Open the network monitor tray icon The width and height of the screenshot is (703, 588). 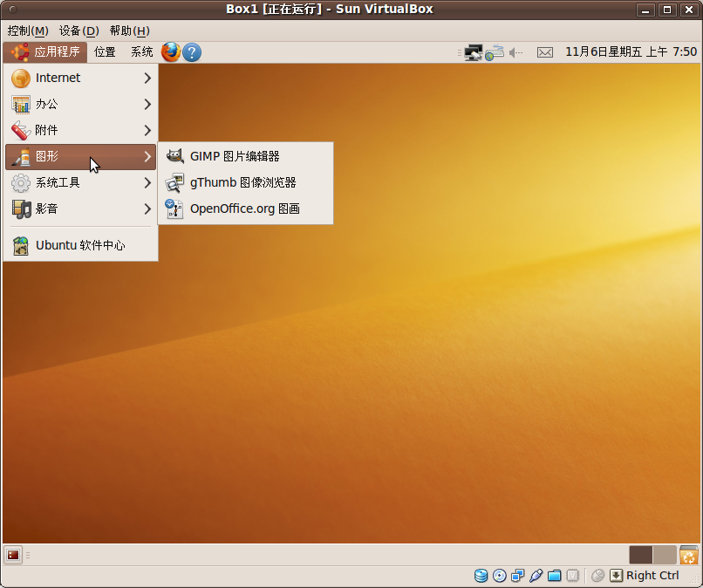tap(473, 52)
